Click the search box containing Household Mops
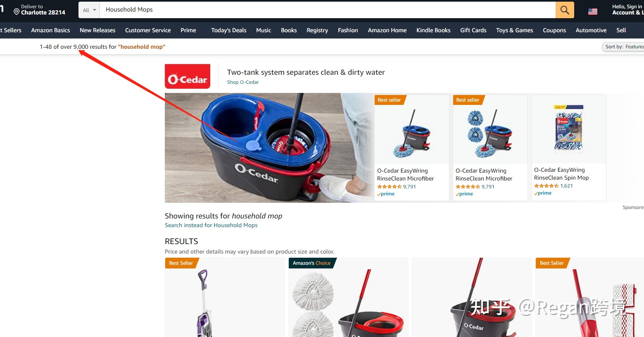The image size is (644, 337). click(328, 10)
